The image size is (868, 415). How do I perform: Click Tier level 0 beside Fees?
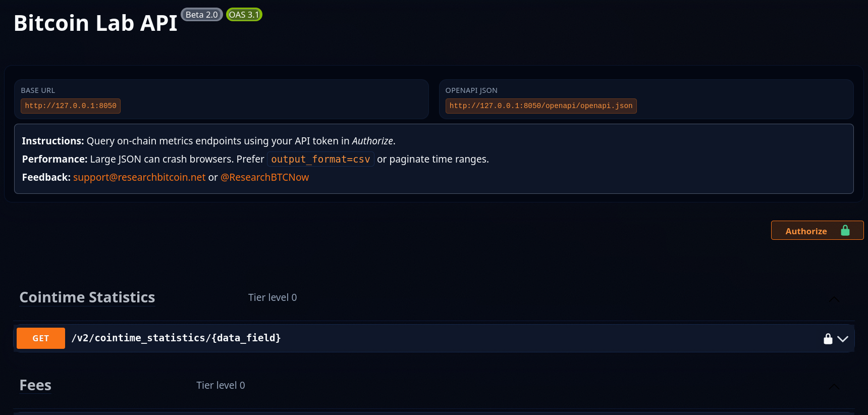[221, 385]
